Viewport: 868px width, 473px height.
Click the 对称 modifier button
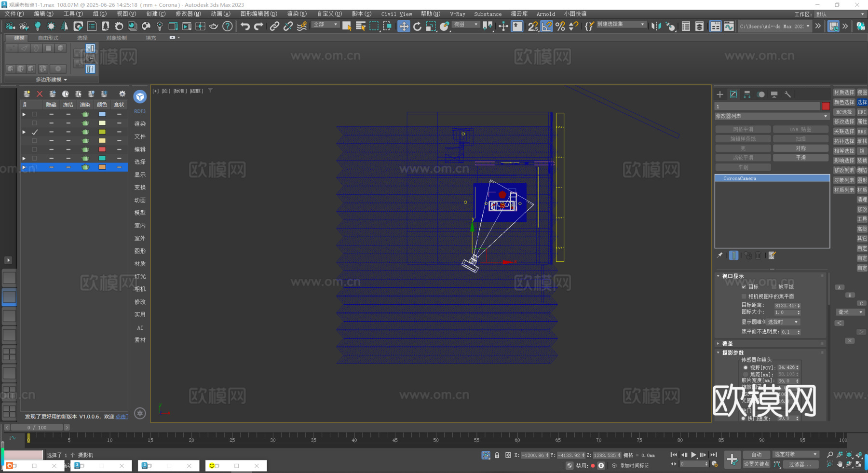pyautogui.click(x=800, y=149)
